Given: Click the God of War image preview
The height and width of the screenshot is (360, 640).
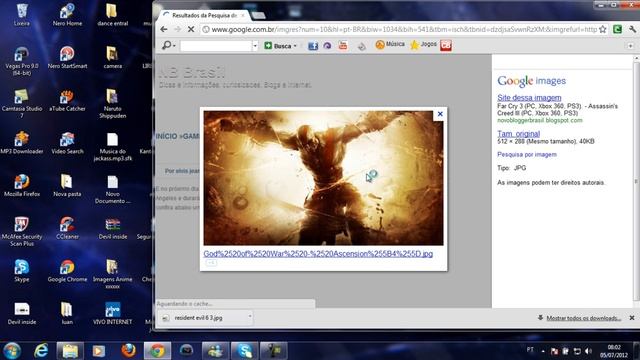Looking at the screenshot, I should point(323,178).
